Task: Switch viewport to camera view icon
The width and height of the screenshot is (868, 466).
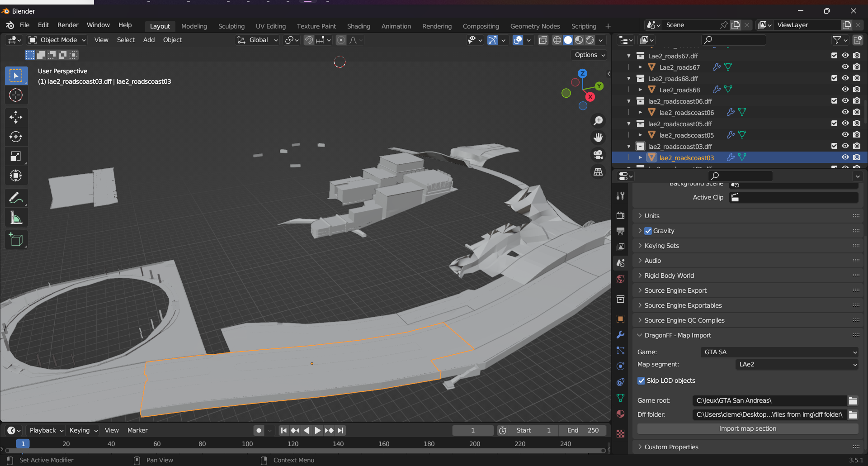Action: tap(598, 155)
